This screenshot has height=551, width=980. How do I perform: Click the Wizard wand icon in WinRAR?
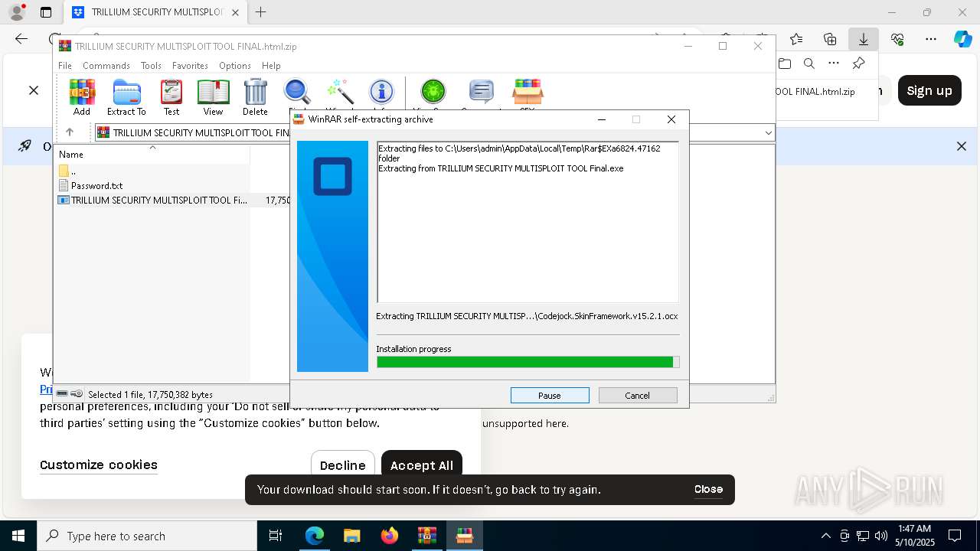point(339,93)
